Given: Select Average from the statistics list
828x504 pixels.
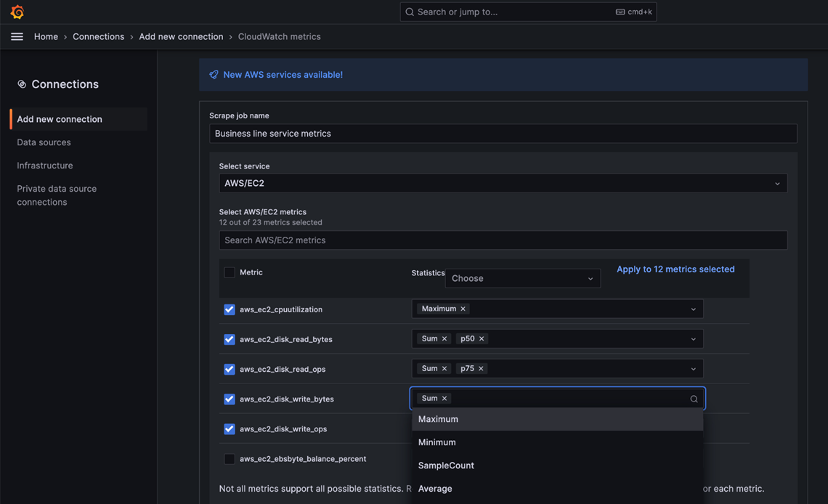Looking at the screenshot, I should (x=435, y=488).
